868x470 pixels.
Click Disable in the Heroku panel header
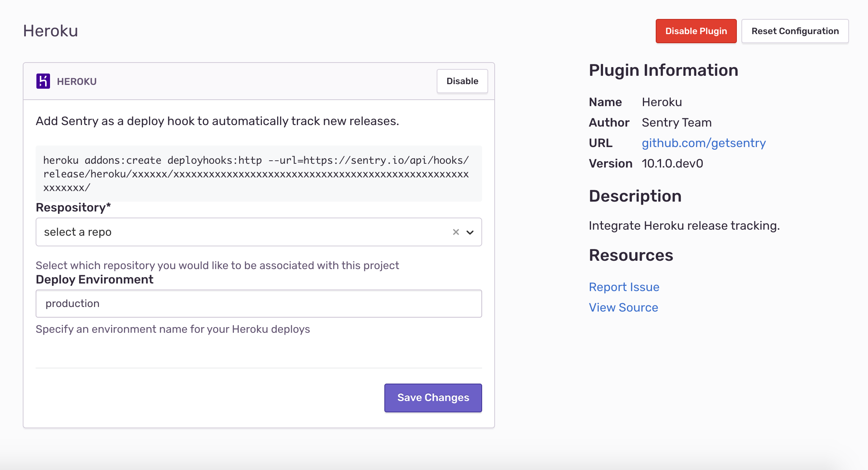462,81
